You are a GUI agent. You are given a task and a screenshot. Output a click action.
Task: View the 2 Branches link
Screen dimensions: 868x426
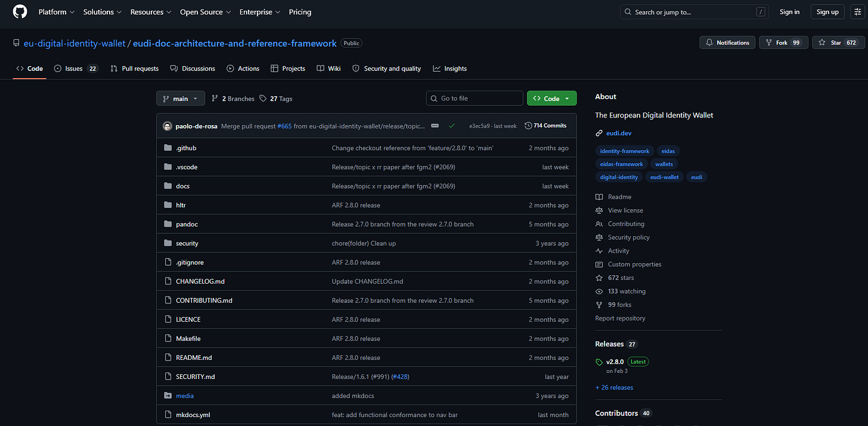pyautogui.click(x=233, y=99)
